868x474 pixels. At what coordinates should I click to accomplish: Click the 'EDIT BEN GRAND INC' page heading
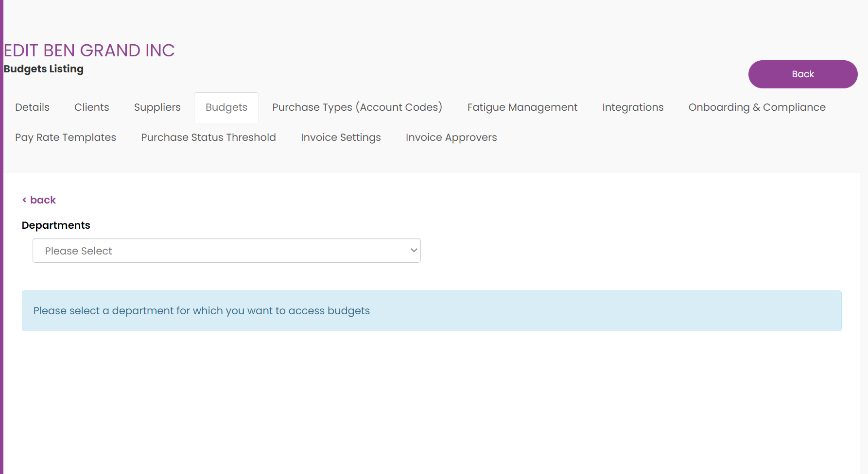(x=89, y=51)
